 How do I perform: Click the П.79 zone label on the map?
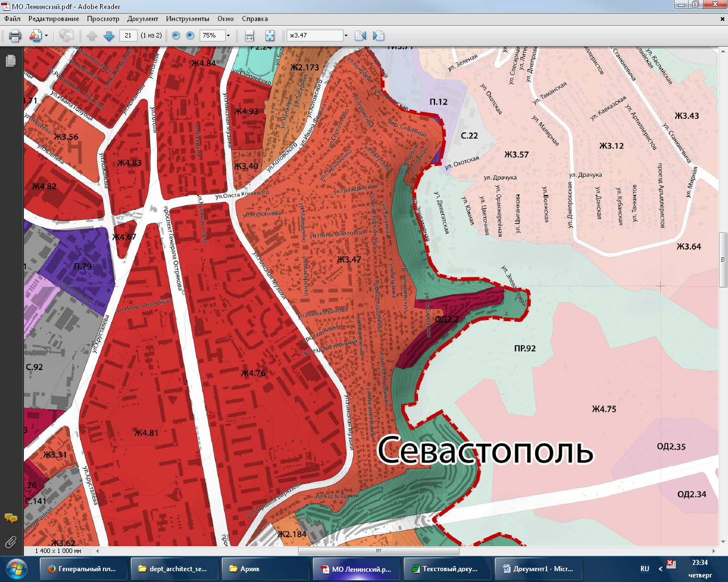click(82, 267)
